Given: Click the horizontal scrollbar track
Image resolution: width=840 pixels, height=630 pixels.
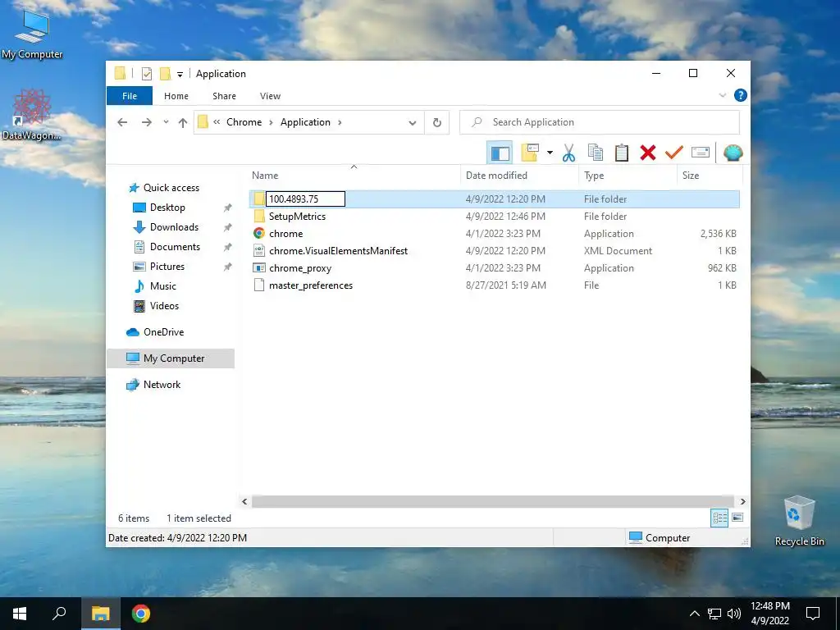Looking at the screenshot, I should (493, 501).
